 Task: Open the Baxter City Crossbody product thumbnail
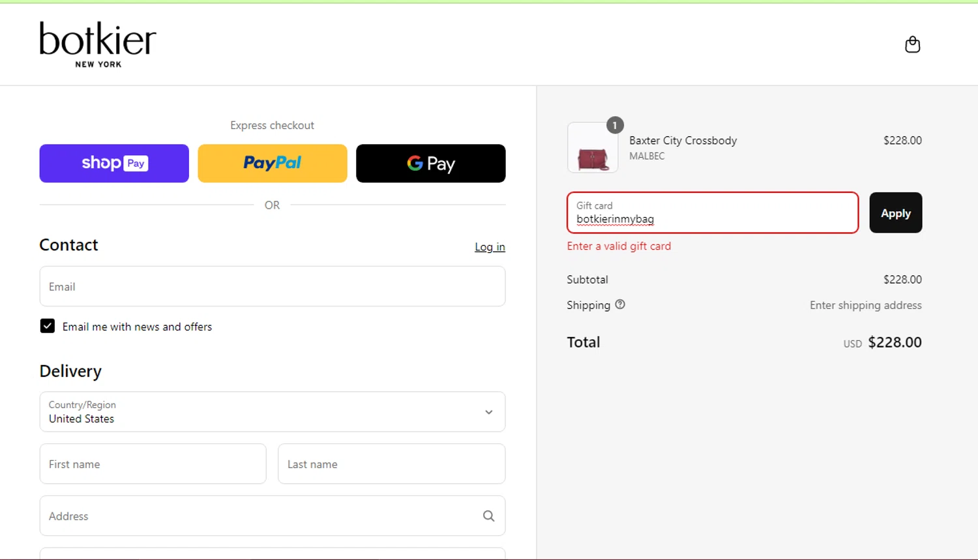pyautogui.click(x=593, y=148)
